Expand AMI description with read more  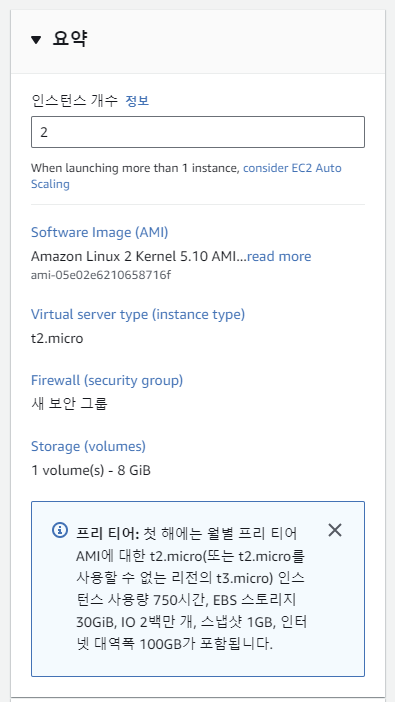point(279,257)
